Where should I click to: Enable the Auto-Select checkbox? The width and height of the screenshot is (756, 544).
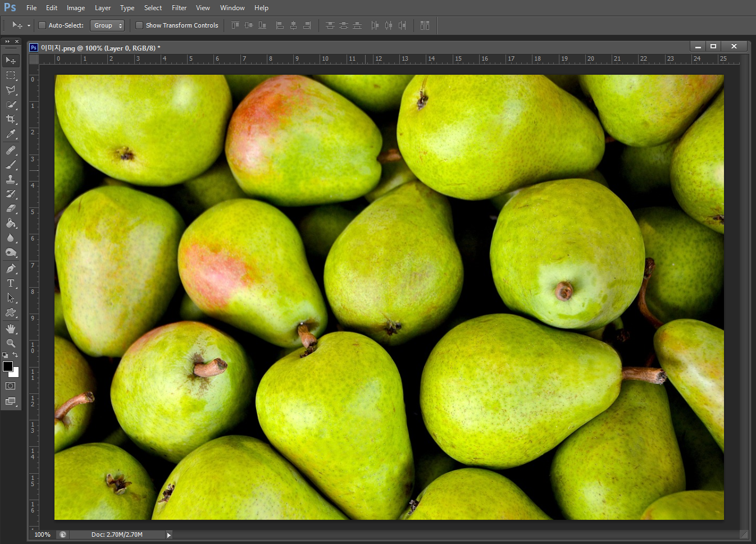pyautogui.click(x=42, y=25)
